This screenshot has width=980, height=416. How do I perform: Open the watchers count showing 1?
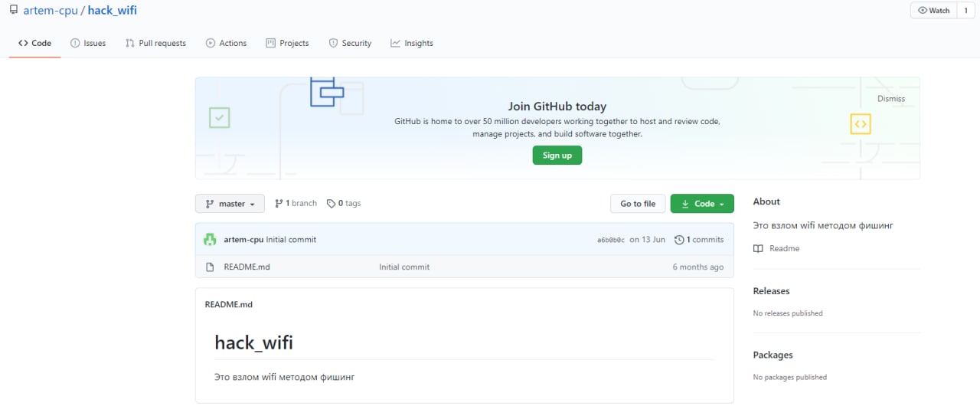click(x=966, y=11)
